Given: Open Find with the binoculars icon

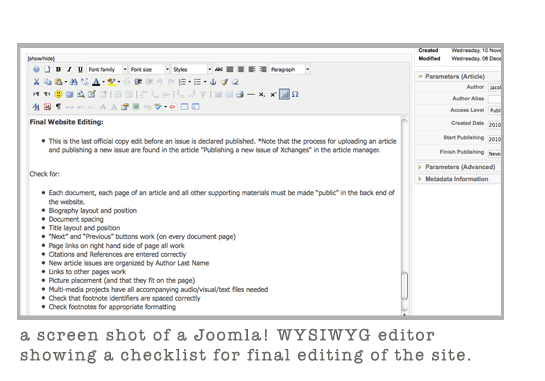Looking at the screenshot, I should 74,82.
